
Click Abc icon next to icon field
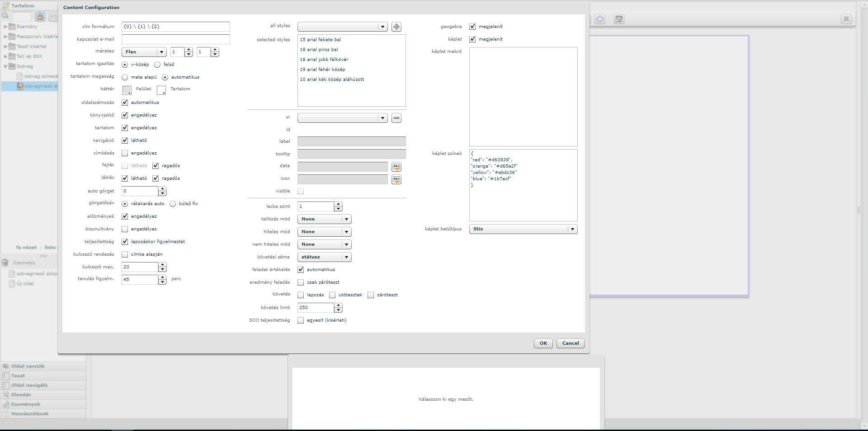[396, 179]
